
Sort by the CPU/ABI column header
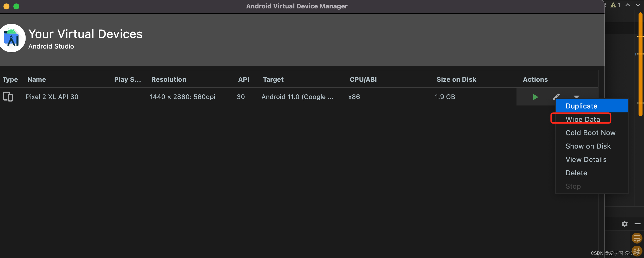363,79
